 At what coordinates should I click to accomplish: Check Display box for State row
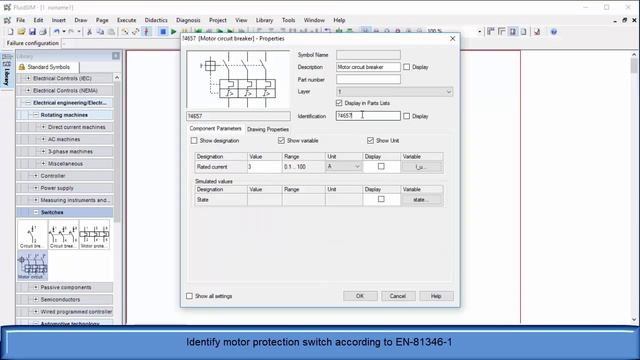tap(381, 199)
